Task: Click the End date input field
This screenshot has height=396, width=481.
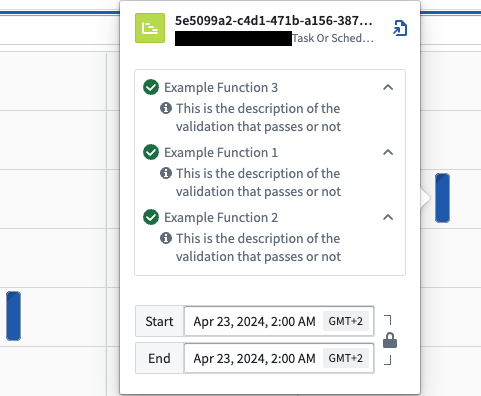Action: [279, 358]
